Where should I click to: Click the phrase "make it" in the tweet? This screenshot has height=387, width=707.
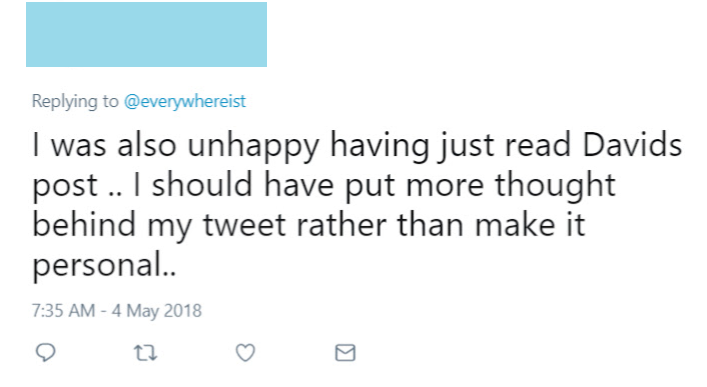[x=530, y=225]
